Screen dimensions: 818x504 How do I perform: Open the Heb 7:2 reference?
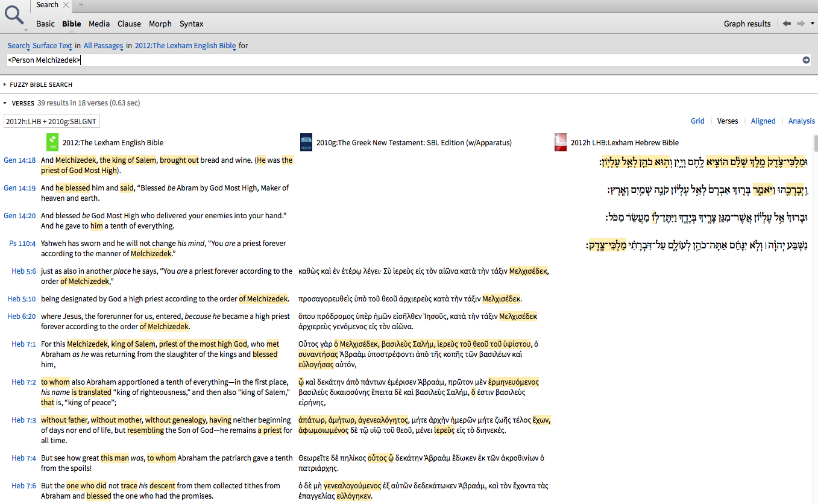(x=24, y=382)
